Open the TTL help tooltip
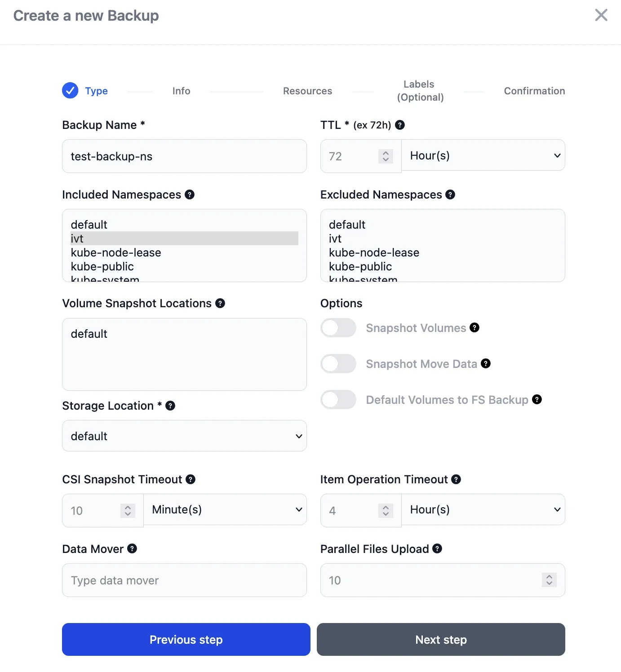This screenshot has width=621, height=672. click(x=400, y=125)
